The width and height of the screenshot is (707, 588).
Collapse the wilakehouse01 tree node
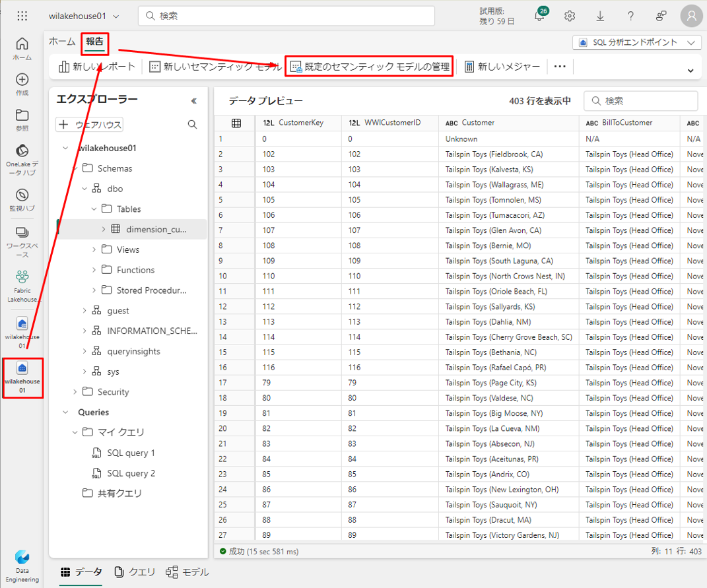65,148
